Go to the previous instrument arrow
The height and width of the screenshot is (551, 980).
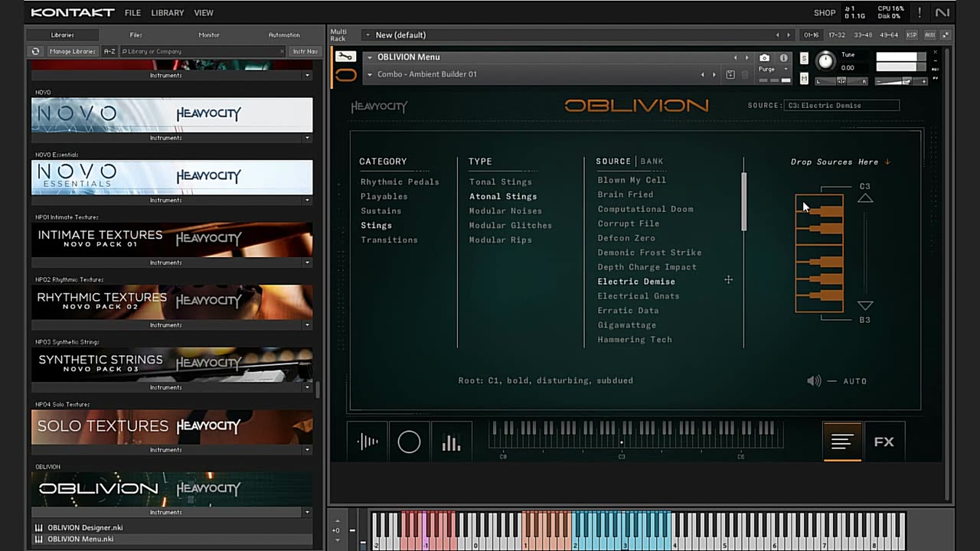pyautogui.click(x=736, y=57)
